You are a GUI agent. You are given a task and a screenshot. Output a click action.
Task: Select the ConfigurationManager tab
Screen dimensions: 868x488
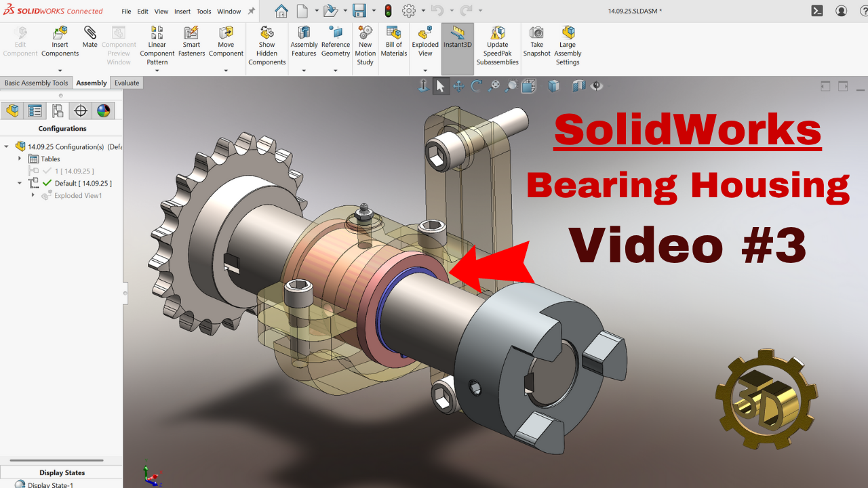click(x=58, y=111)
